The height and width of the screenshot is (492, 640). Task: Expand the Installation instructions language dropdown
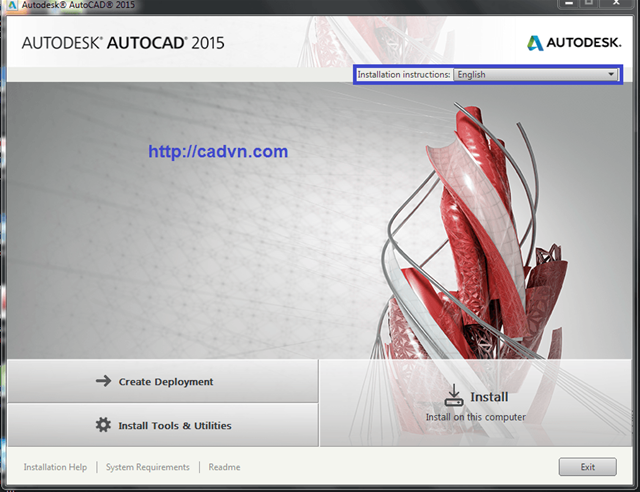click(x=536, y=75)
